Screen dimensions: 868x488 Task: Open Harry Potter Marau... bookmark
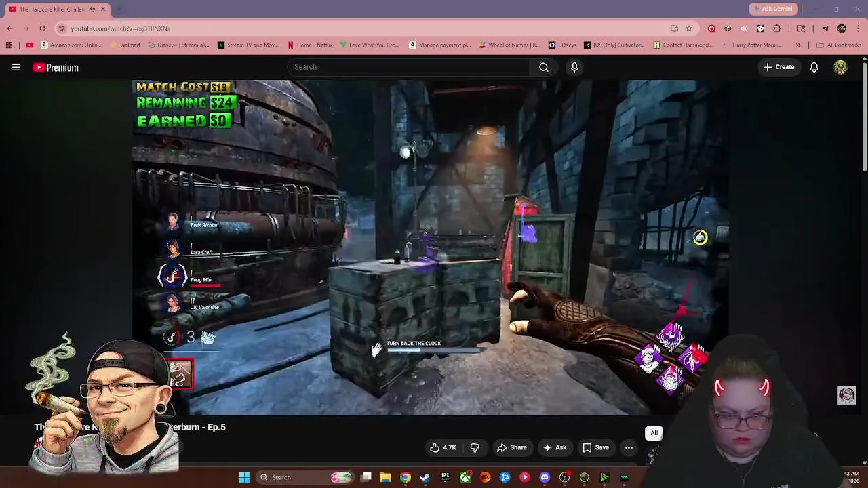click(x=753, y=45)
